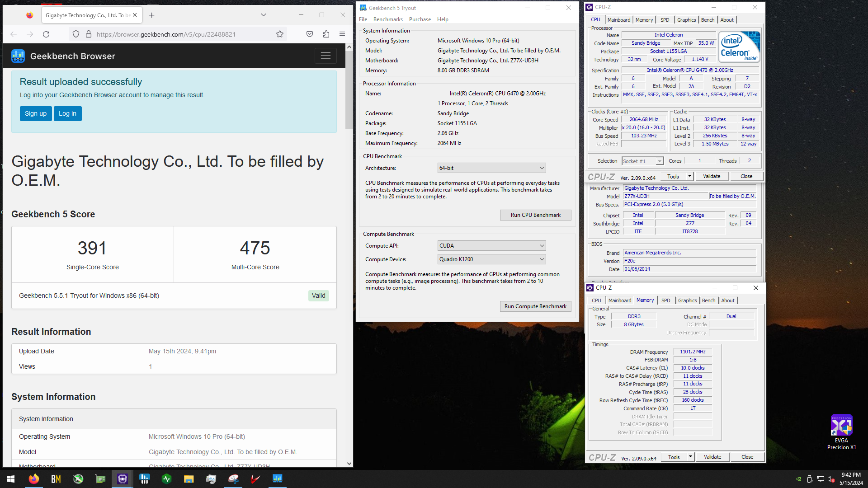Click the muted speaker volume tray icon

tap(831, 479)
